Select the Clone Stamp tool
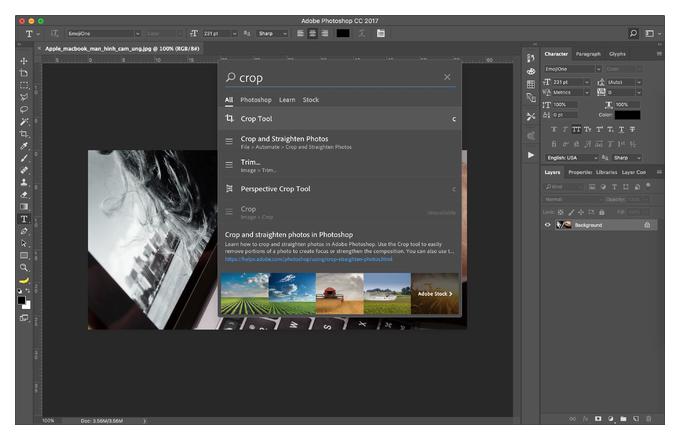680x440 pixels. coord(24,182)
